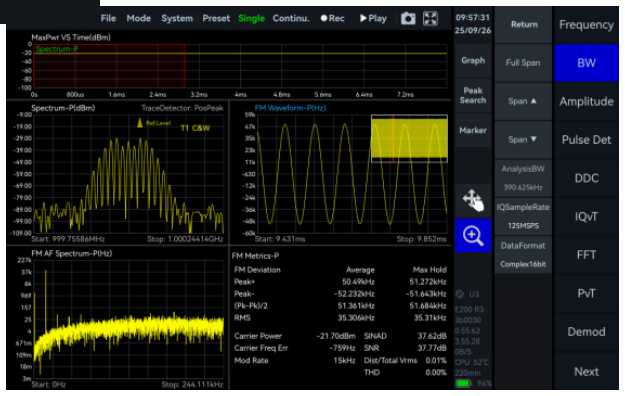Click the SINAD value 37.62dB
Viewport: 625px width, 396px height.
432,336
